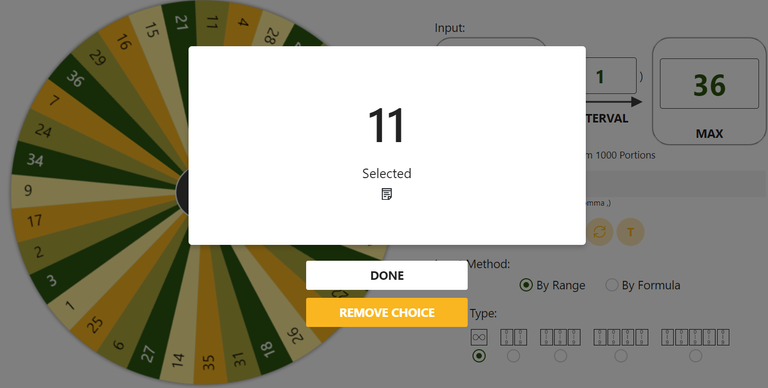The image size is (768, 388).
Task: Select the radio under the two-digit icon
Action: tap(513, 356)
